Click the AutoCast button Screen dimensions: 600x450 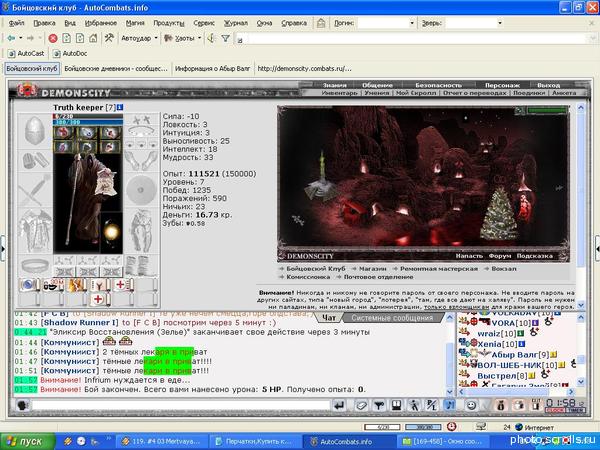tap(26, 53)
